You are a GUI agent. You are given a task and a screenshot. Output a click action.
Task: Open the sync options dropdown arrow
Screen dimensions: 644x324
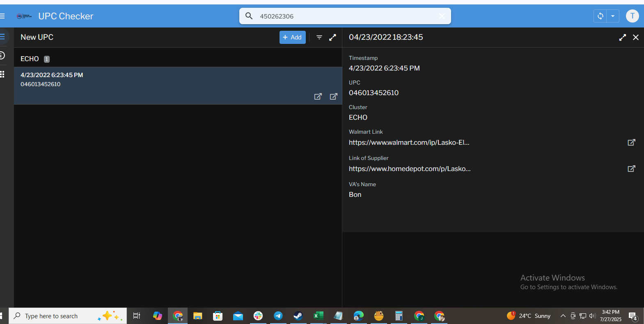point(613,16)
